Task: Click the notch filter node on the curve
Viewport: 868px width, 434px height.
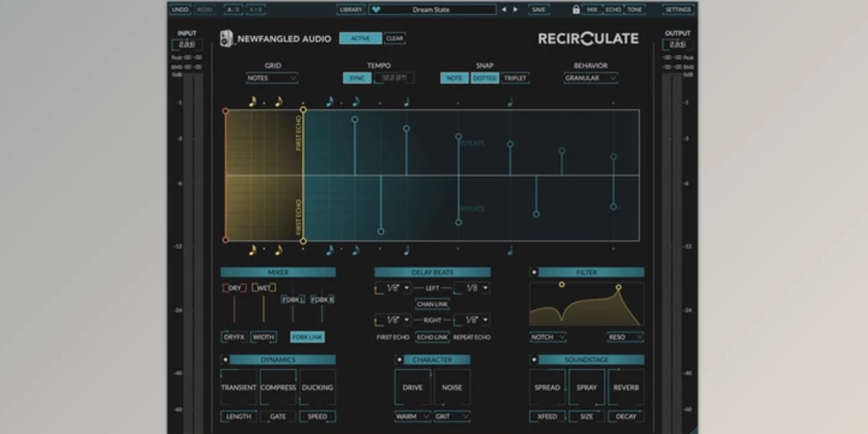Action: pyautogui.click(x=561, y=285)
